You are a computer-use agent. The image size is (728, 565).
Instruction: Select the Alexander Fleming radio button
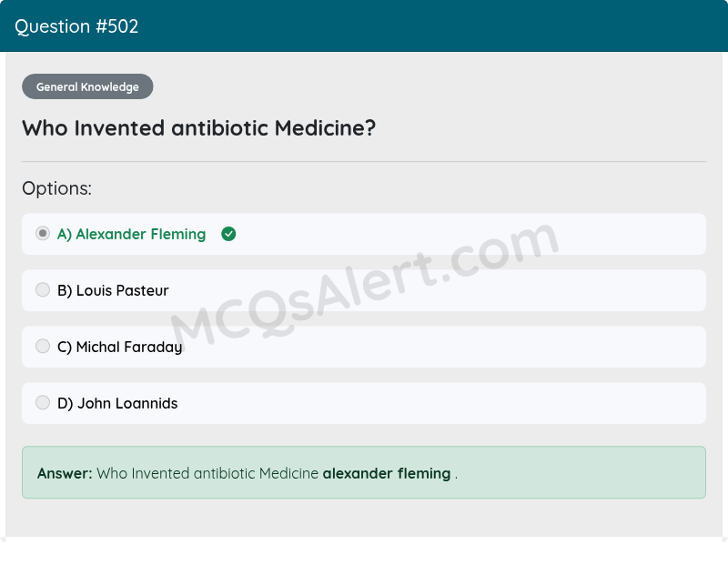(x=42, y=233)
